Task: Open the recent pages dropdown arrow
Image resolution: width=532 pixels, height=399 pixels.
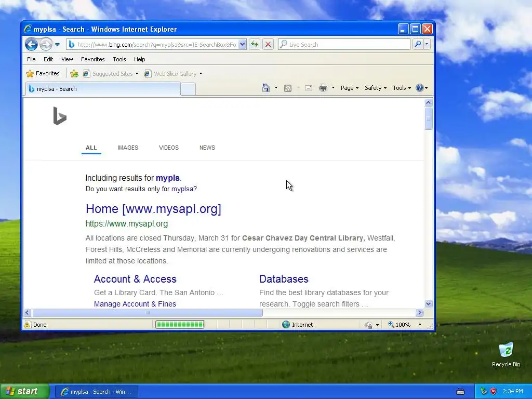Action: pos(57,45)
